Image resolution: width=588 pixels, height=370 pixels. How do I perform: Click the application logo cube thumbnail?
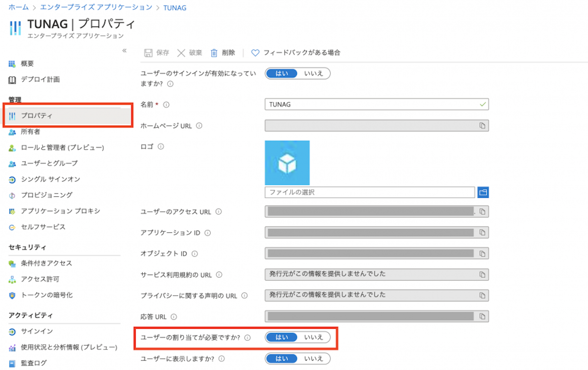pyautogui.click(x=287, y=162)
